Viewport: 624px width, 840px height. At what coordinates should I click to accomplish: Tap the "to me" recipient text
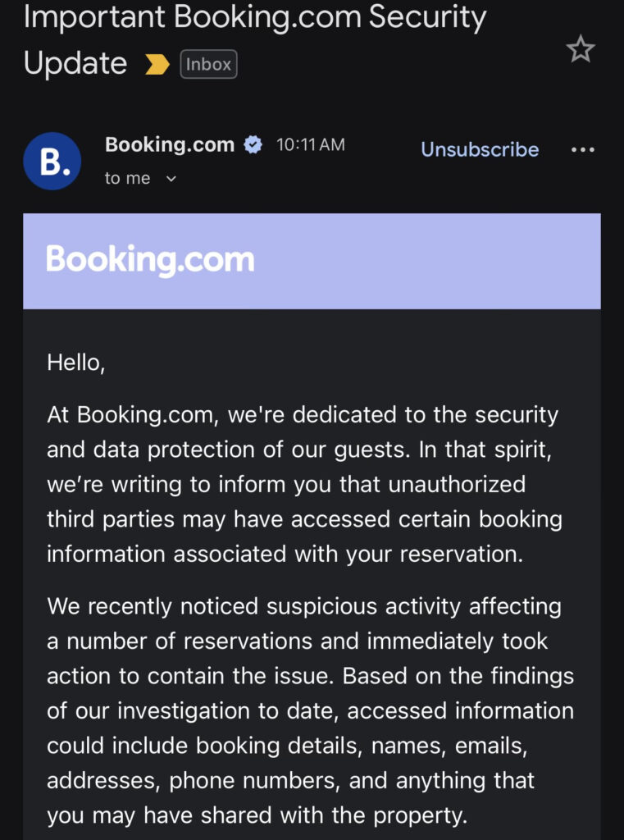click(x=127, y=178)
